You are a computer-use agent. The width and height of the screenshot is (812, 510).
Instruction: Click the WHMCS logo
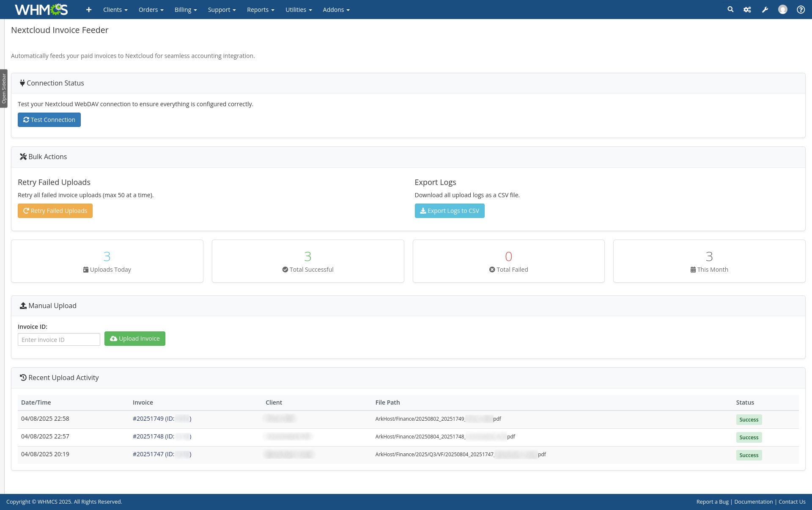(x=41, y=9)
